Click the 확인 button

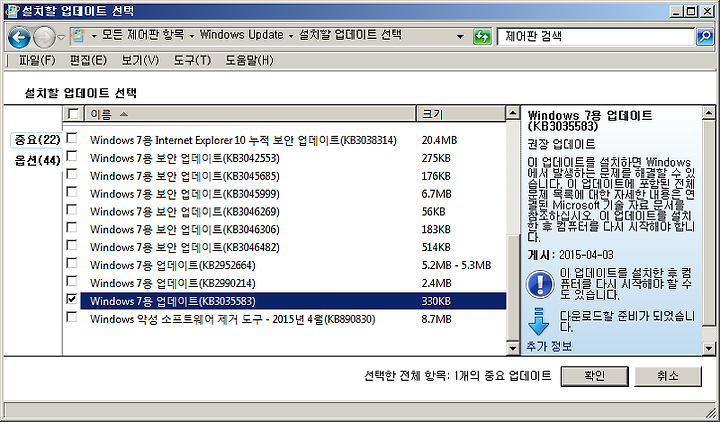coord(595,376)
